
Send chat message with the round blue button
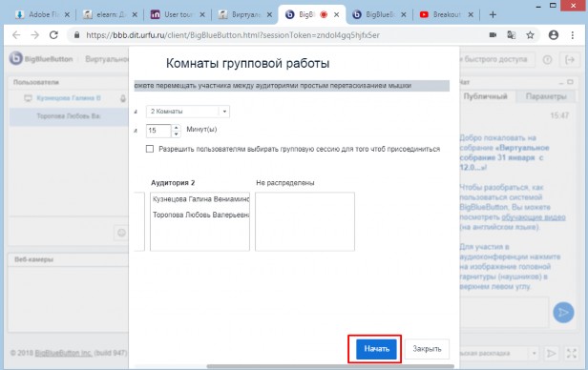click(x=563, y=313)
